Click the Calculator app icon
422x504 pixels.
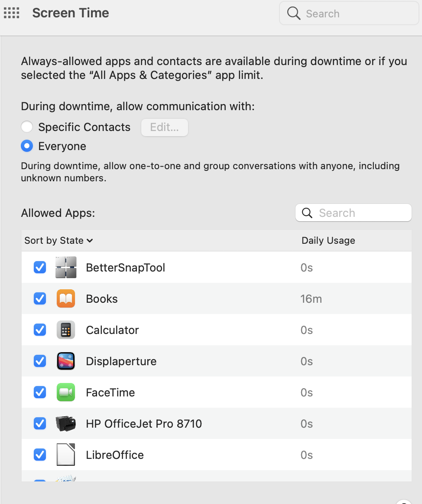66,330
